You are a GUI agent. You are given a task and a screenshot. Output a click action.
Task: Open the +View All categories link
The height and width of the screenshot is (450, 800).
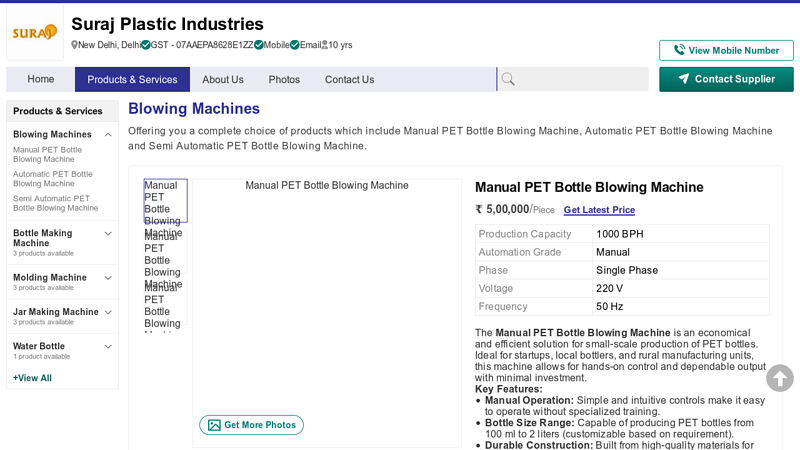(32, 378)
